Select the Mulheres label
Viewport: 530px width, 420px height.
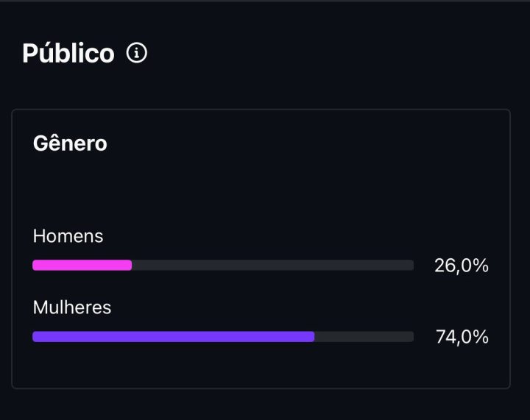[72, 307]
